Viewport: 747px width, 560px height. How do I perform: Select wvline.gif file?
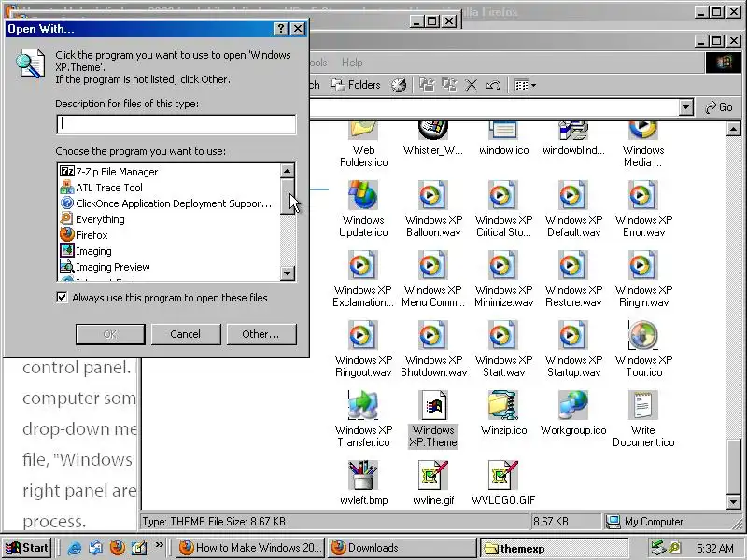(433, 483)
